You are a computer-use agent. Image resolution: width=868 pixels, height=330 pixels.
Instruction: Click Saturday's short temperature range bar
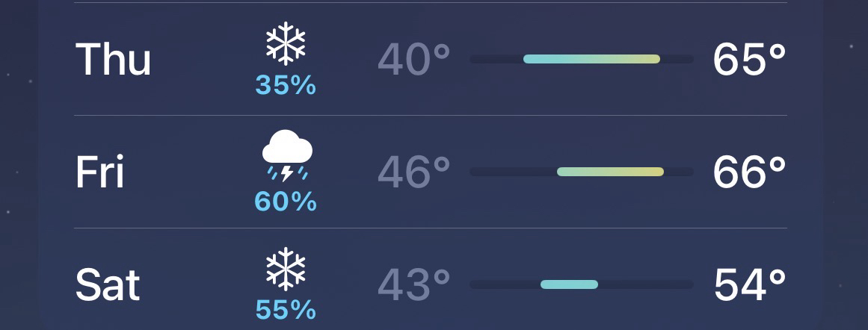click(x=569, y=284)
